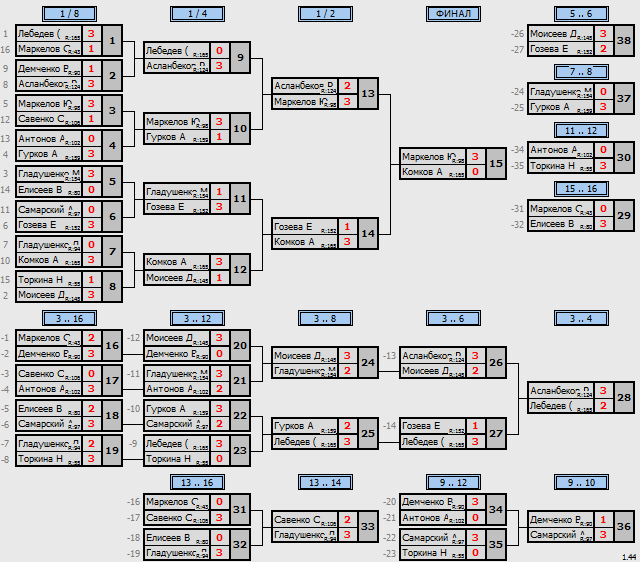Select Савенко С in match 3
Image resolution: width=640 pixels, height=562 pixels.
tap(49, 119)
